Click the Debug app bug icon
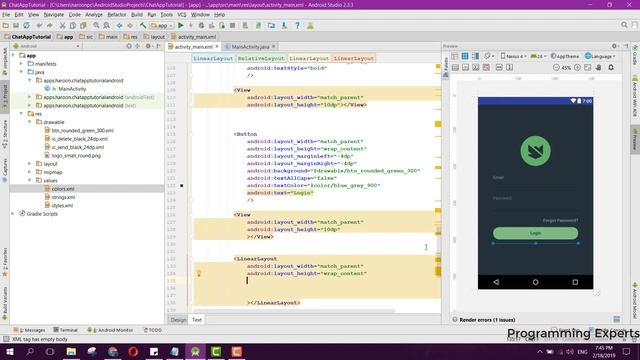 (x=201, y=25)
